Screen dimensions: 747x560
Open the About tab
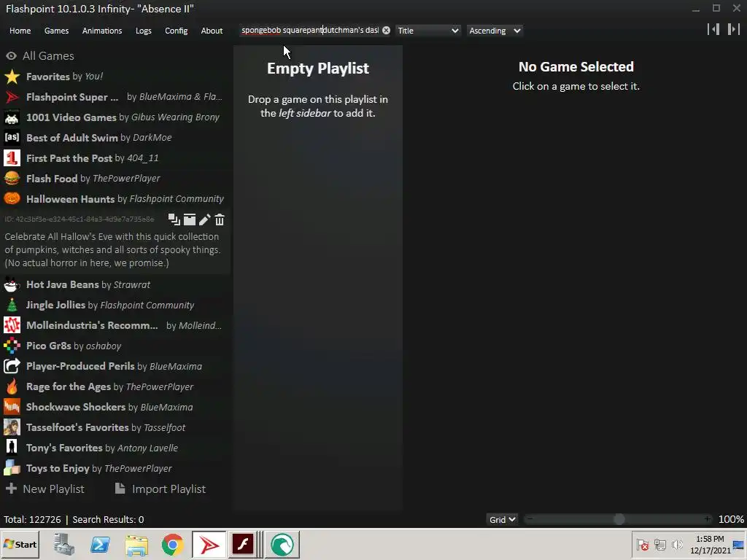coord(212,31)
